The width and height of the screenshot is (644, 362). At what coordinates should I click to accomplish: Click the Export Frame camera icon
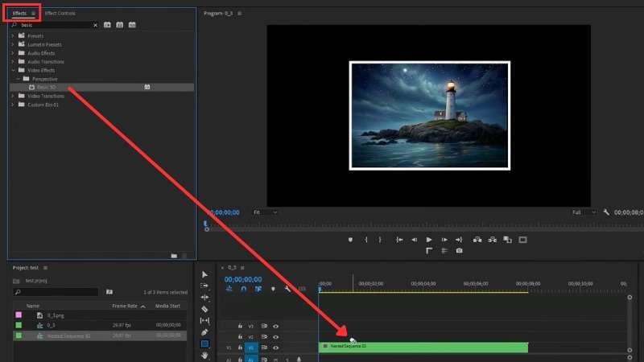tap(459, 251)
